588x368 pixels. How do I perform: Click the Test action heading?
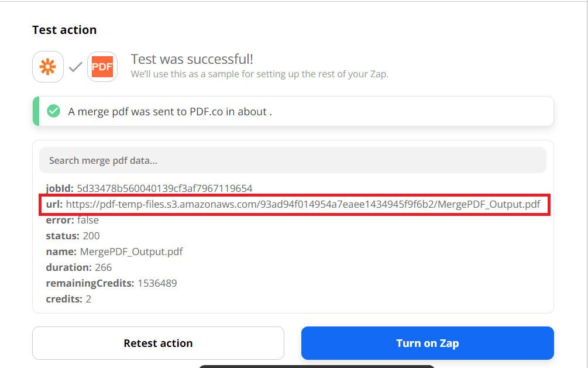coord(64,29)
